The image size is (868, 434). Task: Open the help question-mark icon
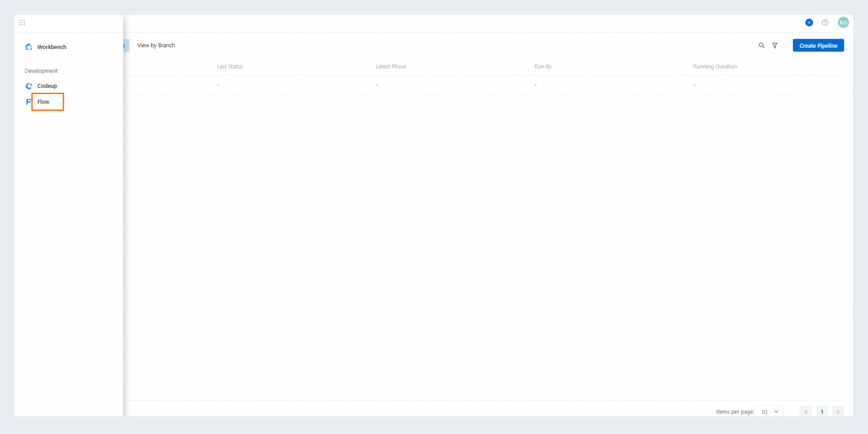point(825,23)
